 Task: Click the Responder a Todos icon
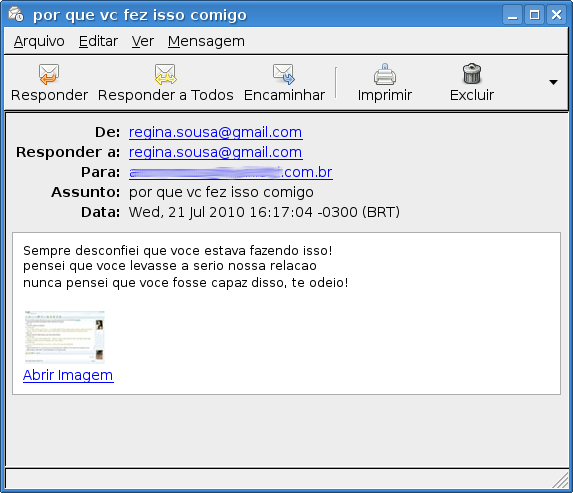coord(166,74)
